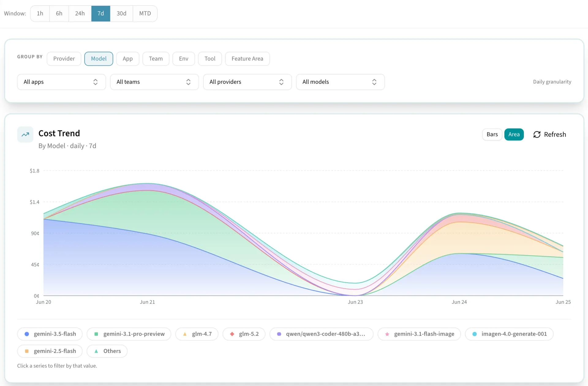This screenshot has height=386, width=588.
Task: Switch chart to Bars view
Action: pos(492,135)
